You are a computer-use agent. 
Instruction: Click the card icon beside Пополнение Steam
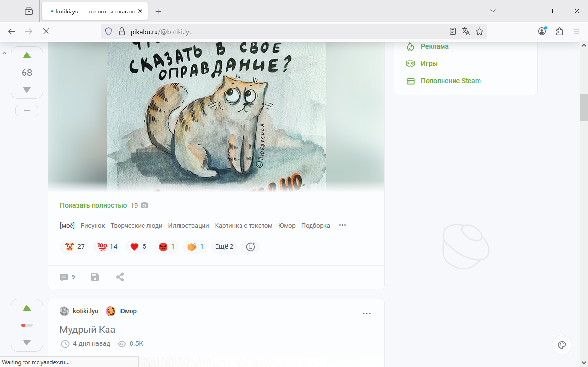[410, 81]
